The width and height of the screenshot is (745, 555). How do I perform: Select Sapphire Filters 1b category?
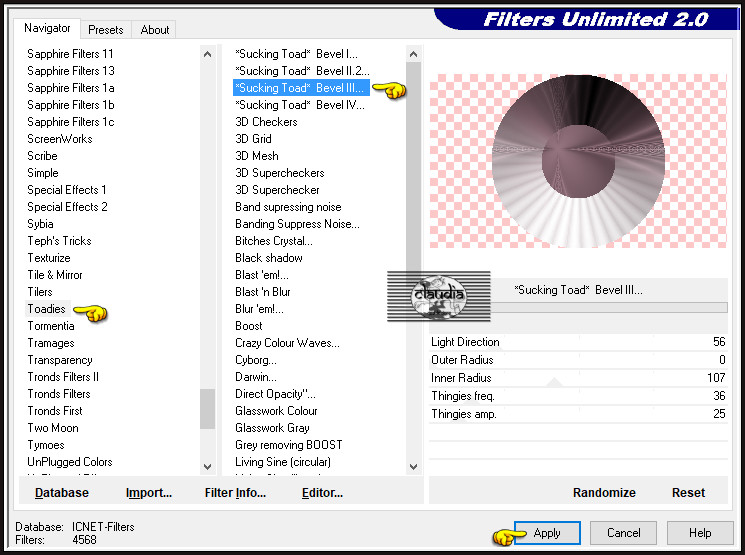(71, 105)
